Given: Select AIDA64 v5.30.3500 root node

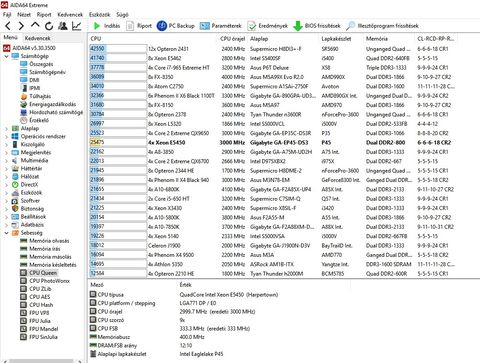Looking at the screenshot, I should tap(29, 48).
